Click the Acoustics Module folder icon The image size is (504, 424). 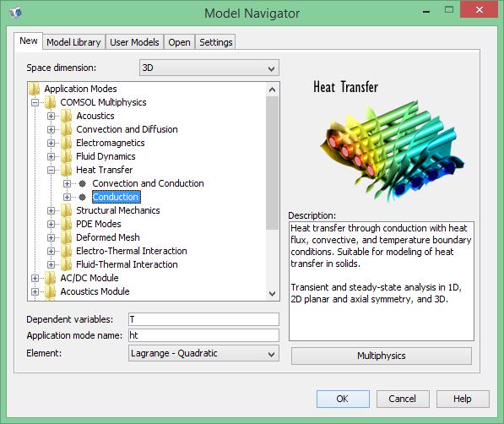[50, 291]
